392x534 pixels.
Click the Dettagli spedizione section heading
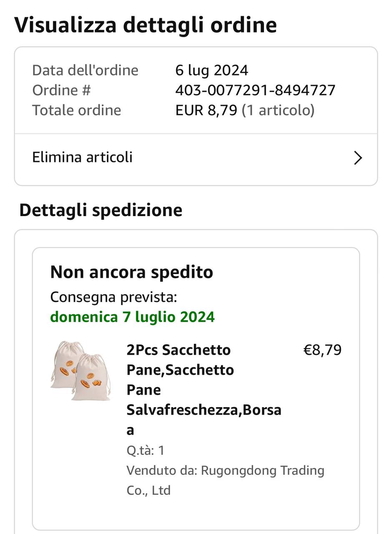(x=101, y=210)
